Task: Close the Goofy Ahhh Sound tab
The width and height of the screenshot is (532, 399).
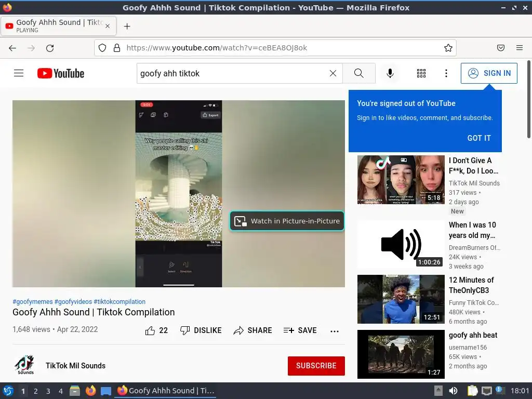Action: 108,26
